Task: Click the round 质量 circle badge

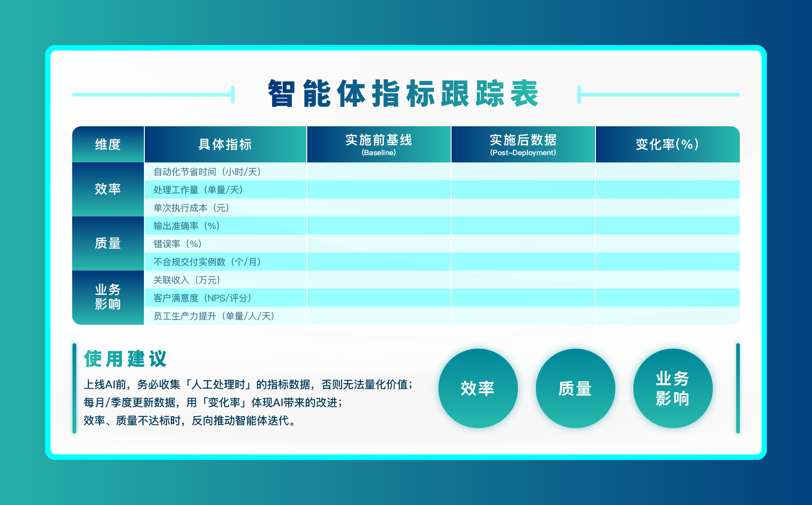Action: click(575, 388)
